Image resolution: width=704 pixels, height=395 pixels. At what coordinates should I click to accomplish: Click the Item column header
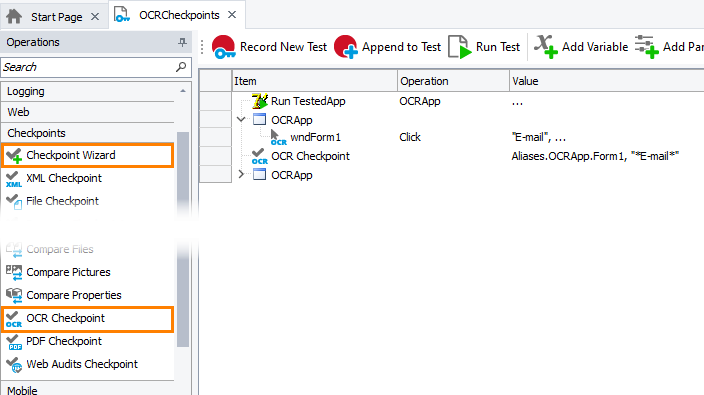click(x=314, y=81)
